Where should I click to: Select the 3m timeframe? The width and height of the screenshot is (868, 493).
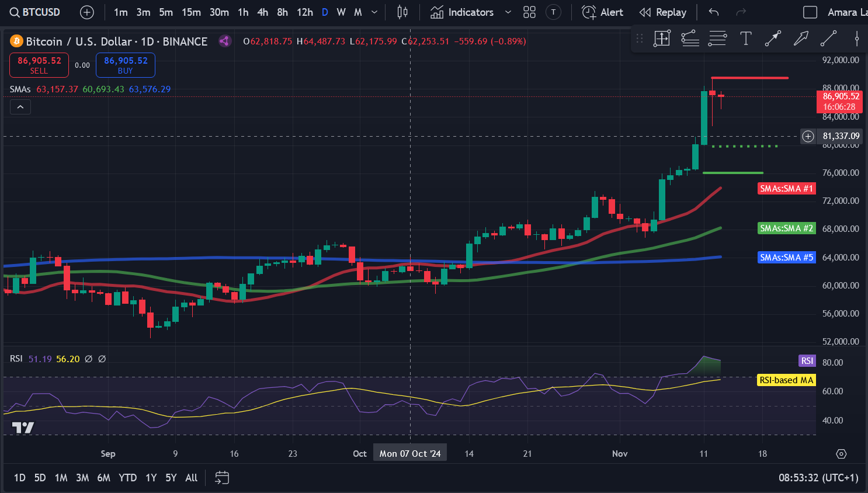click(x=143, y=12)
